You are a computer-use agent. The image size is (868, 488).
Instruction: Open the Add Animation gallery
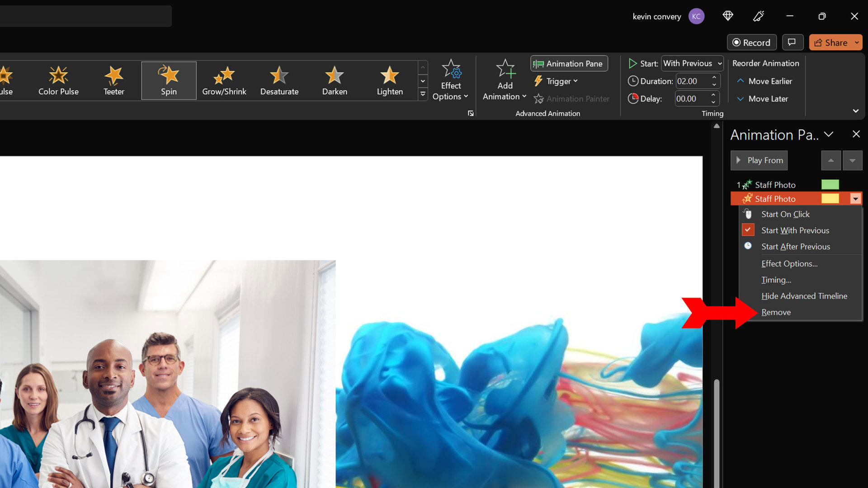(504, 80)
